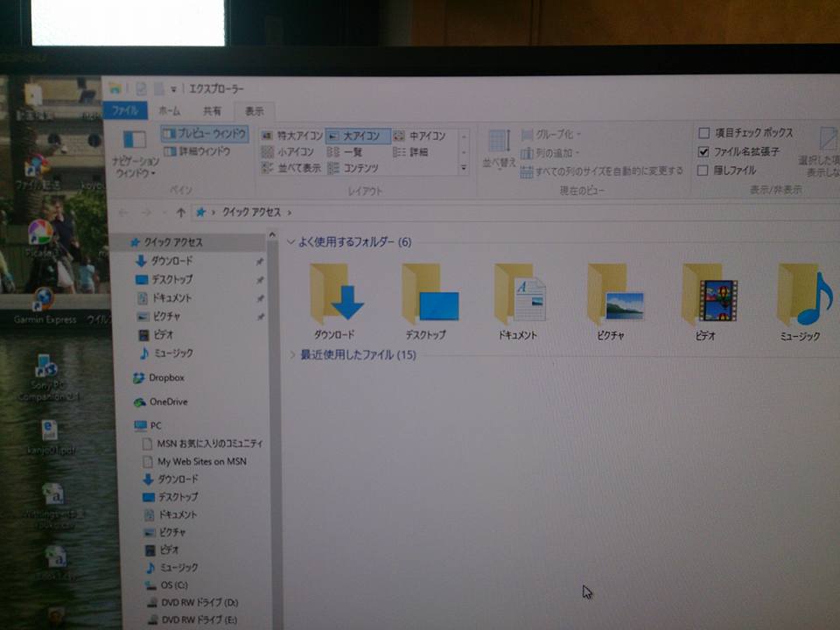840x630 pixels.
Task: Select the Picasa desktop shortcut
Action: pyautogui.click(x=41, y=240)
